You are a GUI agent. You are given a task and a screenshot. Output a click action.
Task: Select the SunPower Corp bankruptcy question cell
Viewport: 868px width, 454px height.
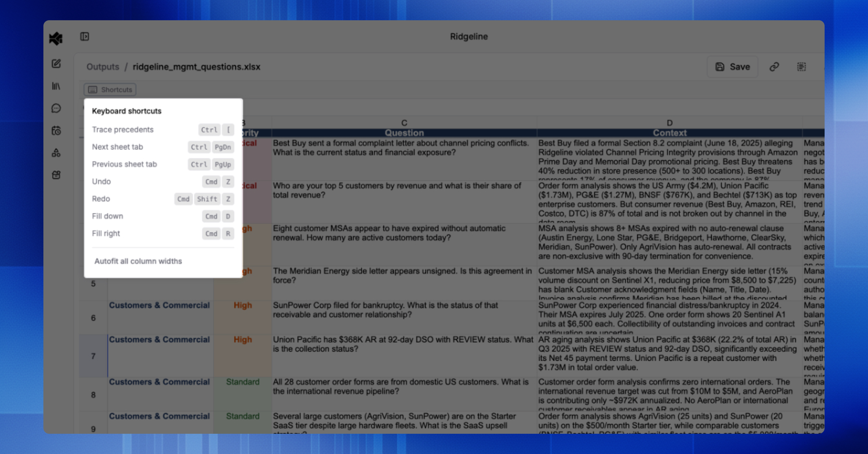[x=404, y=318]
